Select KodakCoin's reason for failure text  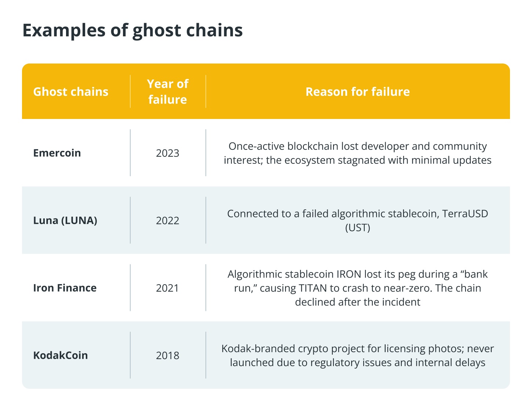(357, 355)
